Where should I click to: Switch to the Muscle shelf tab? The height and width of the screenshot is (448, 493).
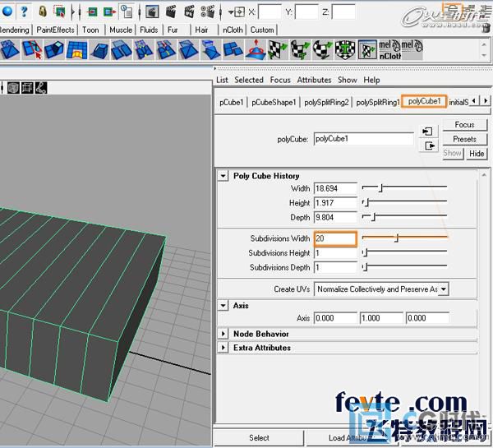point(121,30)
